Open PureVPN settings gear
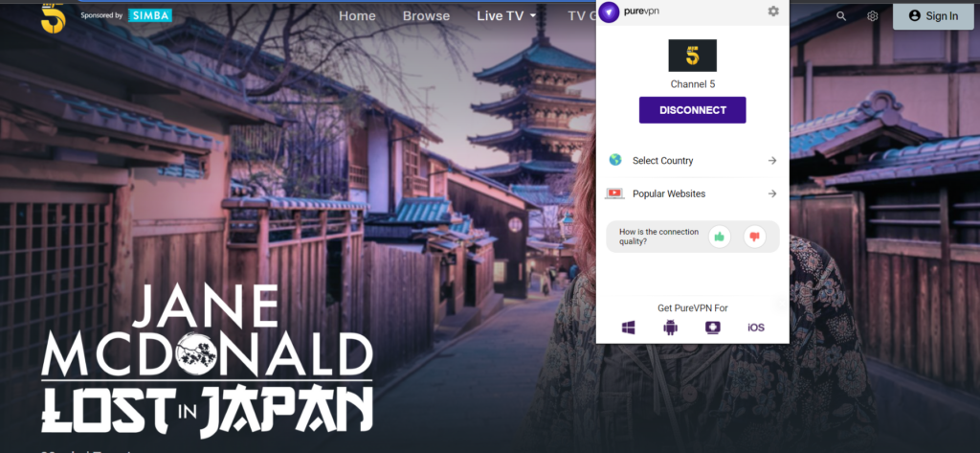Image resolution: width=980 pixels, height=453 pixels. pyautogui.click(x=773, y=11)
